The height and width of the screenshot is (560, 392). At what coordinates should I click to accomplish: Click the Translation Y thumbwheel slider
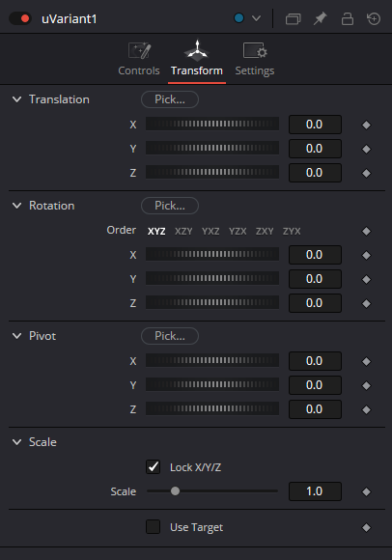[x=212, y=148]
